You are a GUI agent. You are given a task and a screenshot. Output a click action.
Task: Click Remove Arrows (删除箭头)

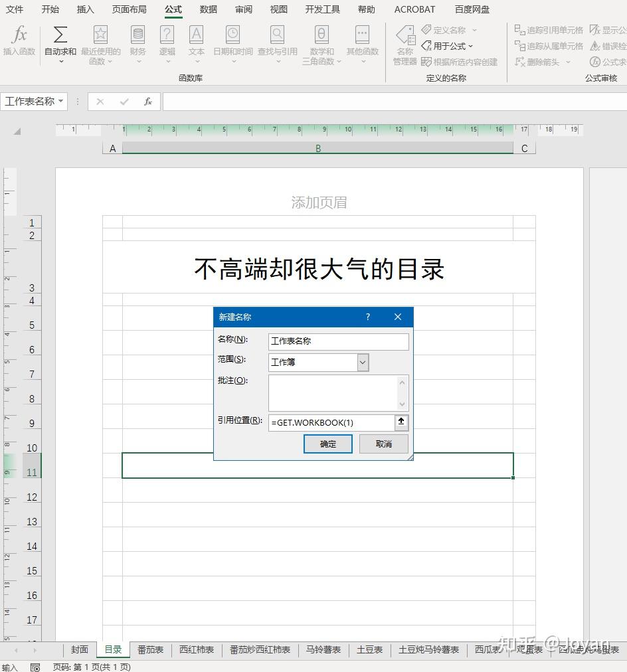coord(537,62)
